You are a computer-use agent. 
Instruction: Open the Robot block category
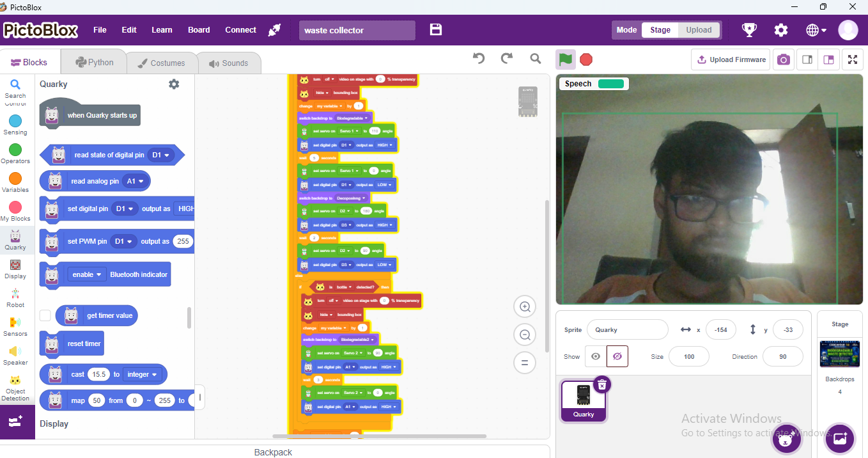15,298
